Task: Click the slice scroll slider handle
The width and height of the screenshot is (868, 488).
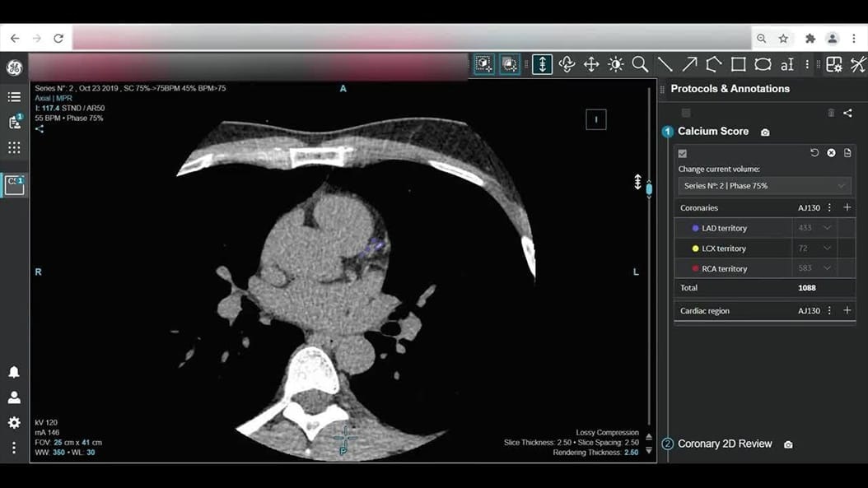Action: point(649,189)
